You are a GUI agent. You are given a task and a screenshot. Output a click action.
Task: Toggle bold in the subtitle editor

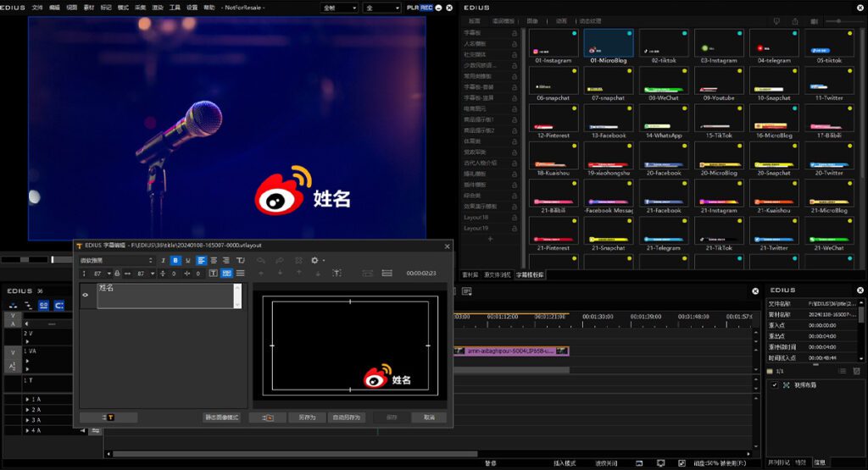tap(175, 261)
